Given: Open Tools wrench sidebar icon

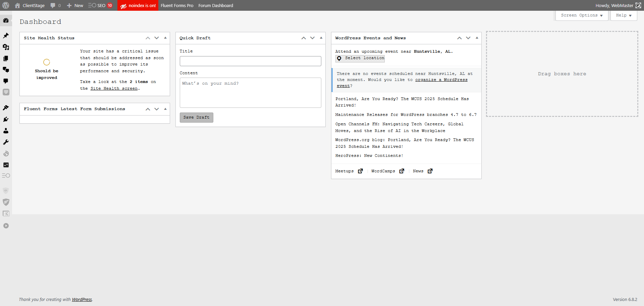Looking at the screenshot, I should (x=6, y=142).
